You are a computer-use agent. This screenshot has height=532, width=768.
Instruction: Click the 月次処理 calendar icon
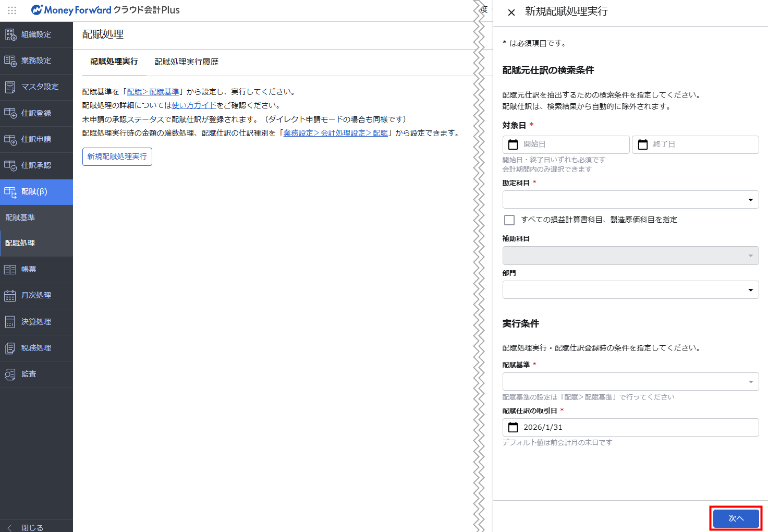[10, 296]
